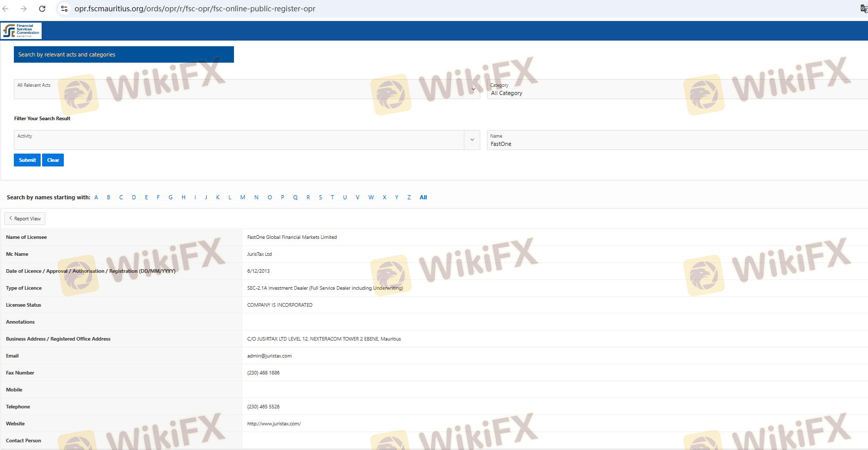The width and height of the screenshot is (868, 450).
Task: Click the registered office address in Ebene
Action: [324, 339]
